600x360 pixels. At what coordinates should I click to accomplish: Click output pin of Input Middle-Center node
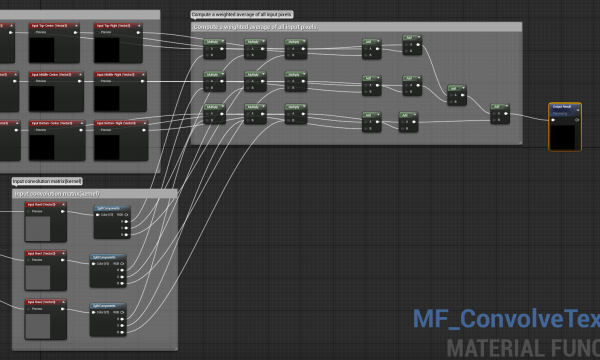80,81
